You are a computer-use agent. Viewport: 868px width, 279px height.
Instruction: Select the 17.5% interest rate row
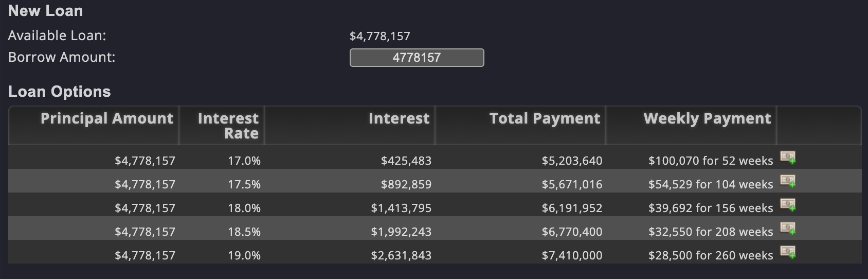click(x=435, y=181)
